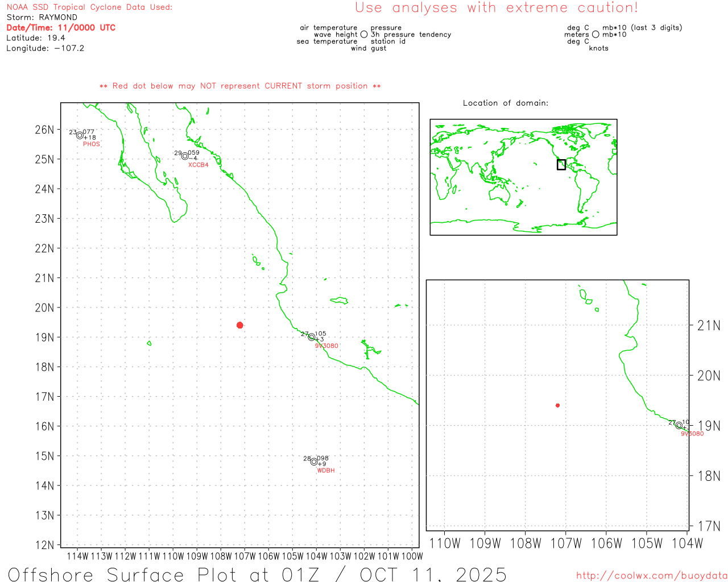
Task: Click the red XCCB4 station ID label
Action: tap(198, 165)
